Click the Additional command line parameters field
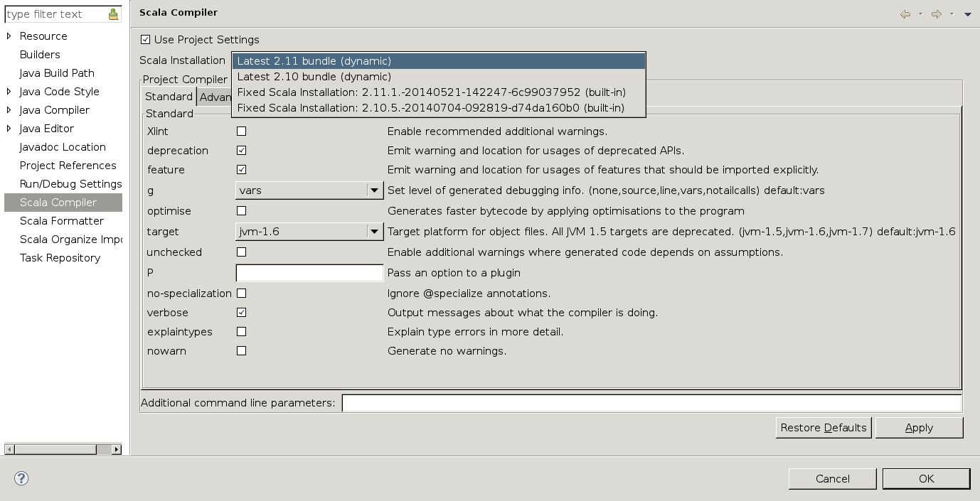This screenshot has width=980, height=501. pos(651,403)
